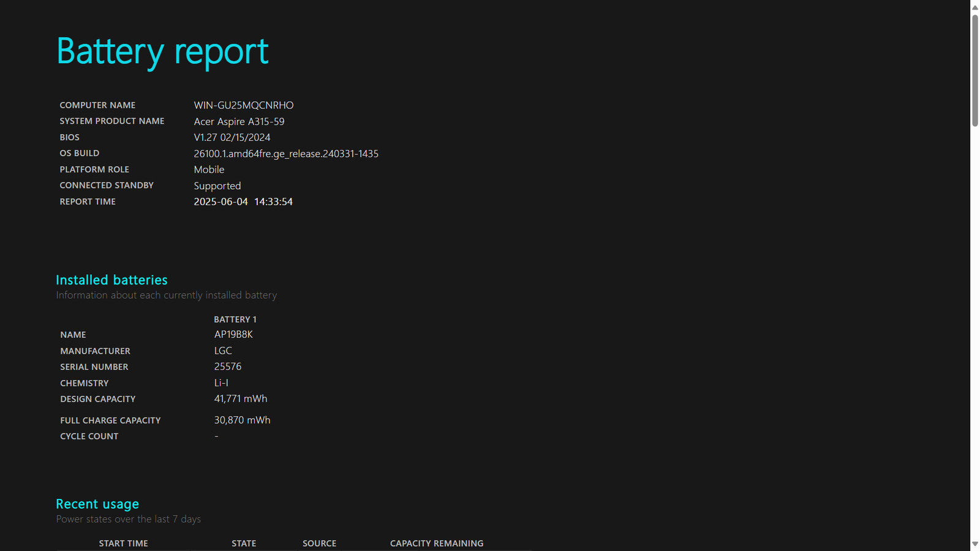Click the design capacity 41,771 mWh
Screen dimensions: 980x551
pos(241,399)
